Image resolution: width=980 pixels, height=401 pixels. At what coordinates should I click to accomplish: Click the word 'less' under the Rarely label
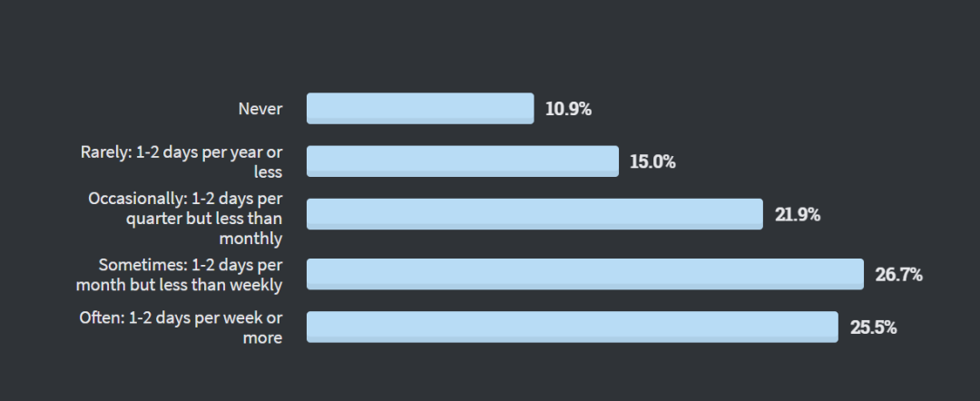(268, 171)
